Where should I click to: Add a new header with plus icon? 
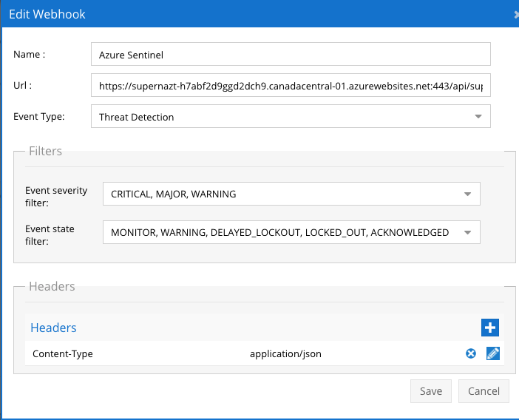click(490, 328)
